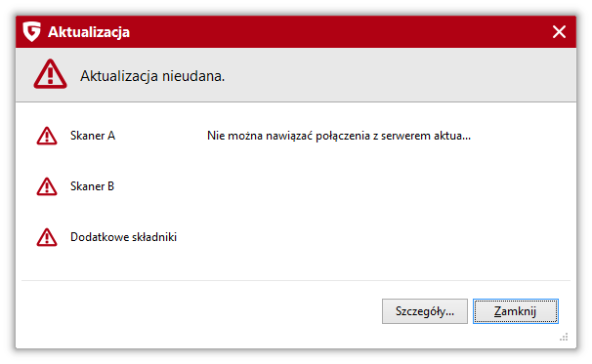592x364 pixels.
Task: Click empty gray banner right of failure message
Action: [x=401, y=75]
